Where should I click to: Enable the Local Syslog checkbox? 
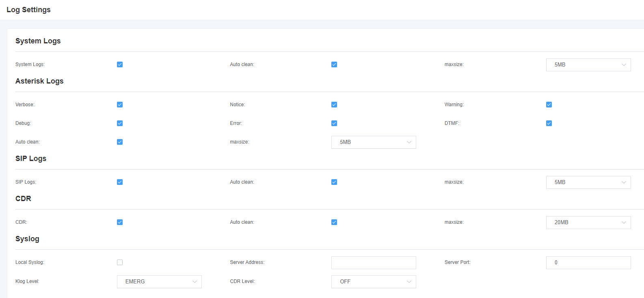(x=120, y=262)
